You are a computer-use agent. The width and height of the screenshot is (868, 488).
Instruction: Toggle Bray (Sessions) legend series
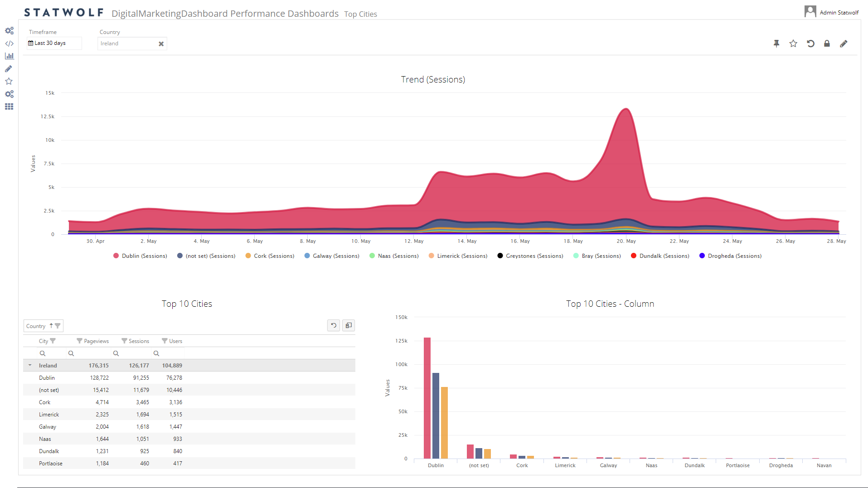coord(597,256)
